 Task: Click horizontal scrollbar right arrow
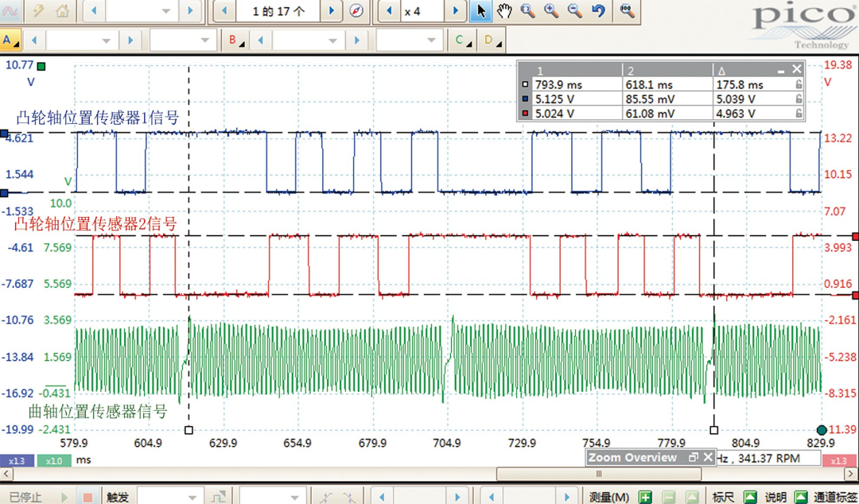tap(853, 473)
